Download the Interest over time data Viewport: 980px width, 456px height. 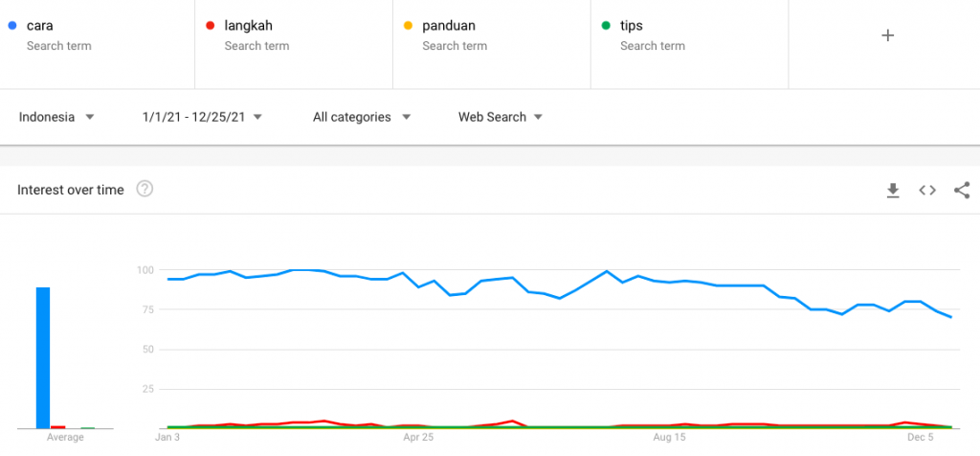coord(893,191)
